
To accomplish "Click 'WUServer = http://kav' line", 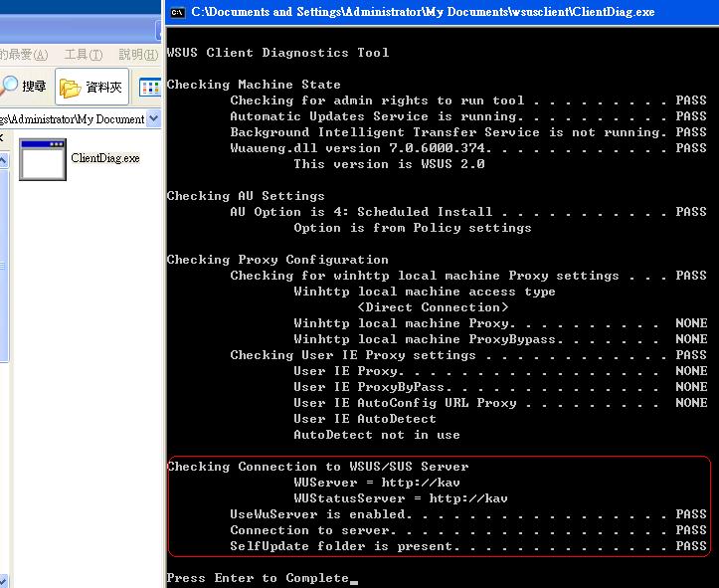I will click(x=377, y=483).
